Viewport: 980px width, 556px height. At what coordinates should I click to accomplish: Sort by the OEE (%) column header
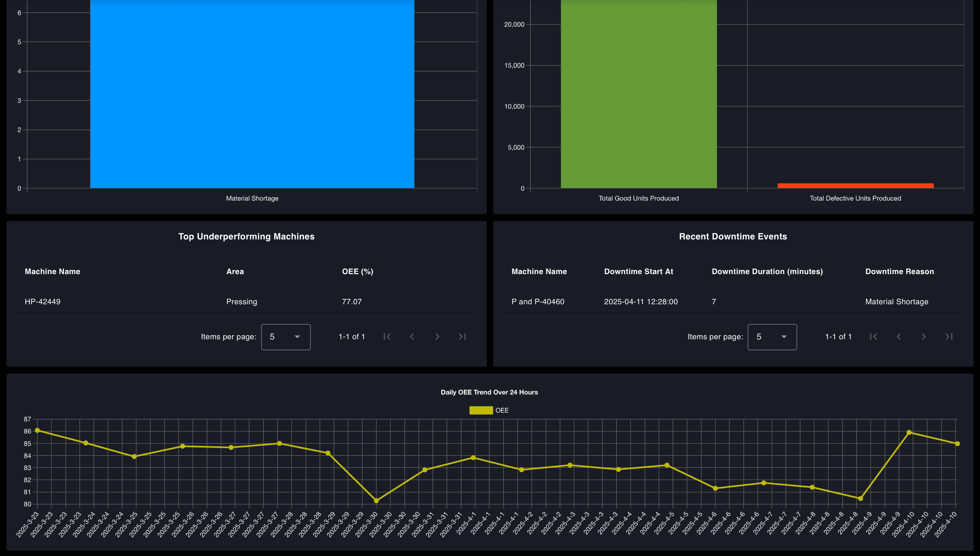pyautogui.click(x=357, y=271)
